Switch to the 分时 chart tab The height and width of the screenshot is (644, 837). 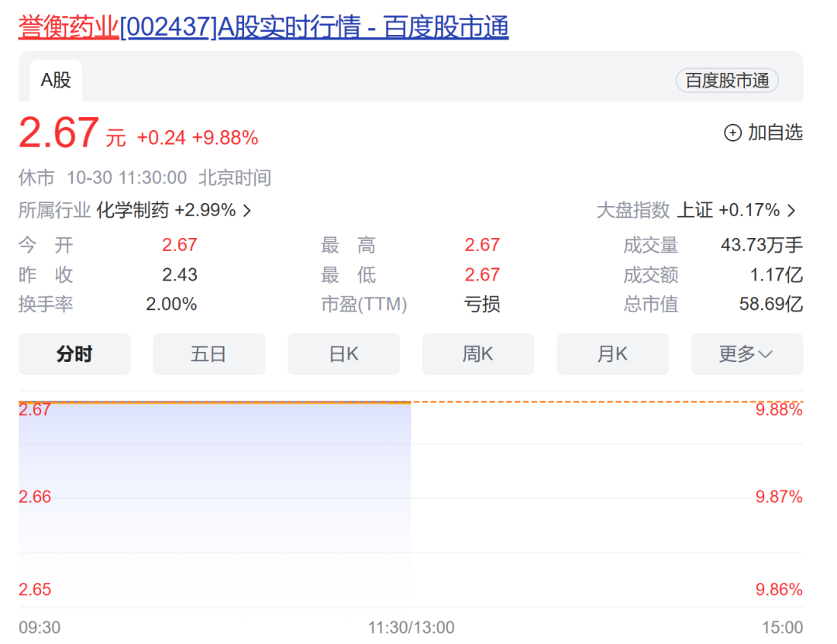[74, 354]
